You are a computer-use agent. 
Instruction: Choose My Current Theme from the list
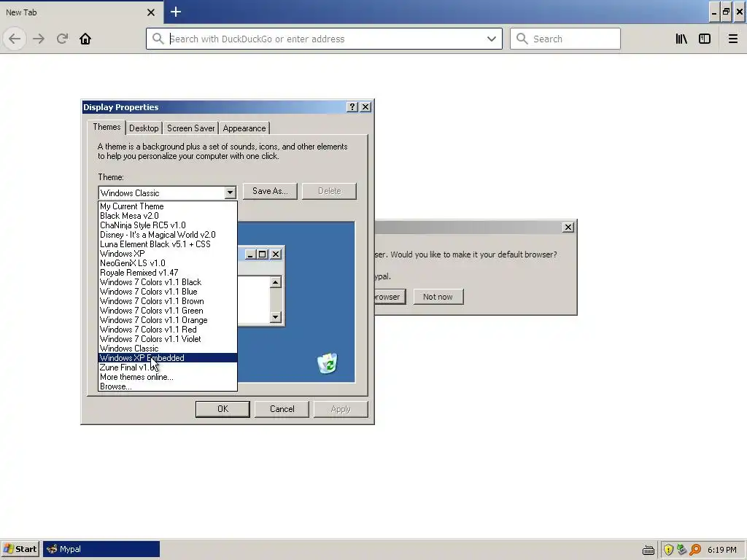(x=167, y=206)
